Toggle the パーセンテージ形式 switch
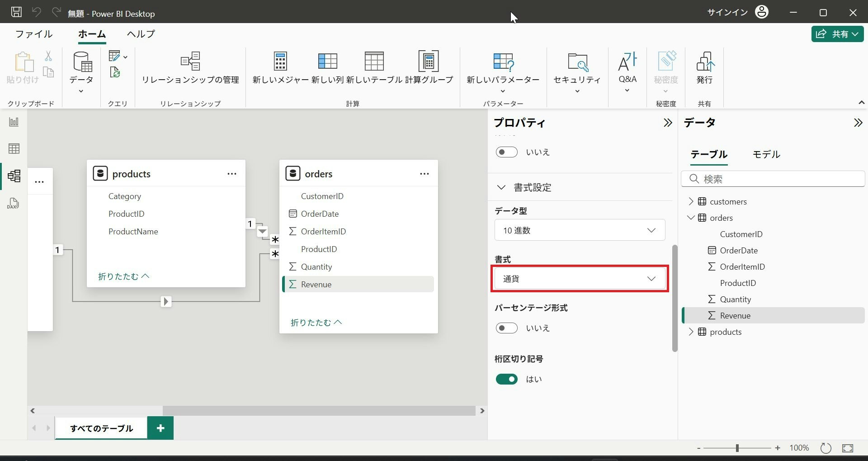Image resolution: width=868 pixels, height=461 pixels. (506, 328)
